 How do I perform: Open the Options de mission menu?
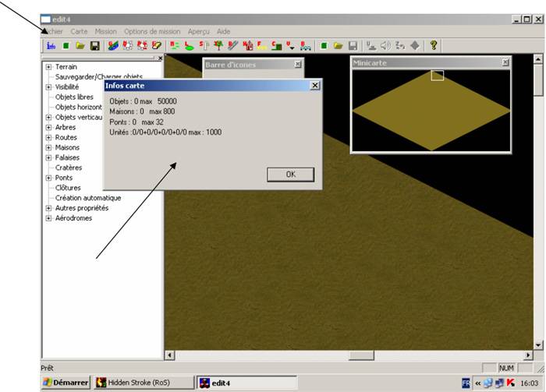(x=152, y=32)
